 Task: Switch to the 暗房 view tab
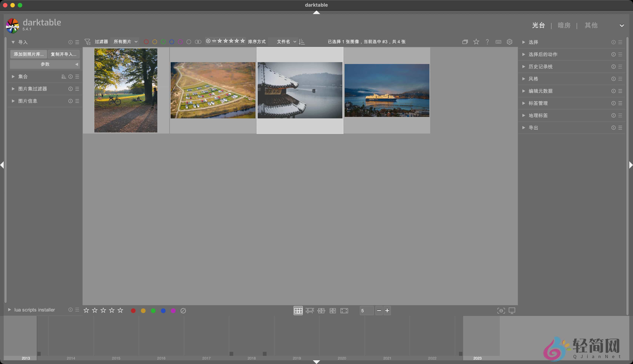click(564, 25)
